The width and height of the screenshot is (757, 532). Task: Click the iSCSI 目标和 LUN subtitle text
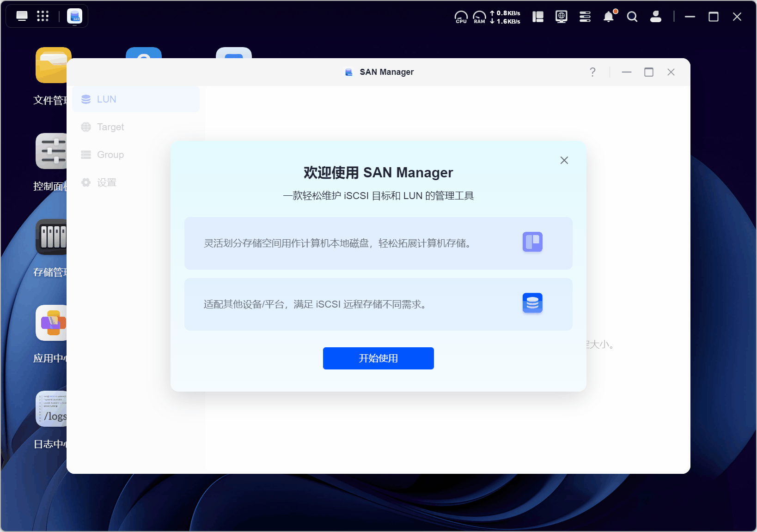pyautogui.click(x=378, y=196)
